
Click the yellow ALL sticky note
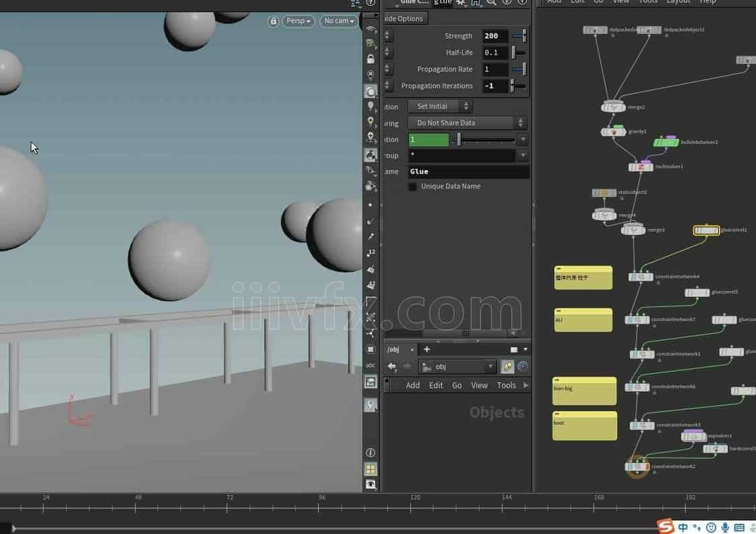(583, 320)
